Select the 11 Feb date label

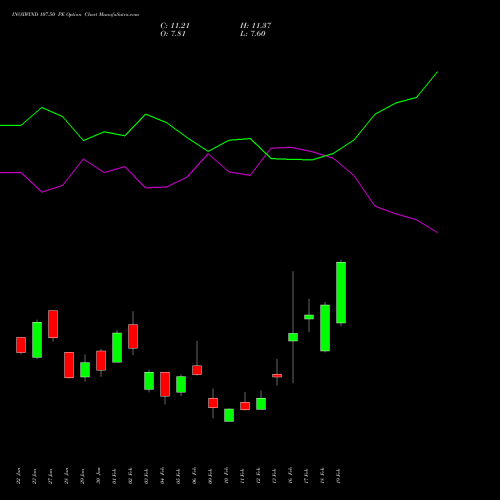click(242, 476)
